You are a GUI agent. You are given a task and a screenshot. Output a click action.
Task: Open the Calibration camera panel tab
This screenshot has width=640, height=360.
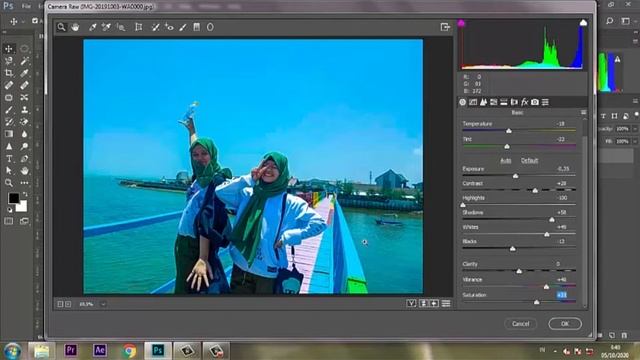pyautogui.click(x=535, y=102)
